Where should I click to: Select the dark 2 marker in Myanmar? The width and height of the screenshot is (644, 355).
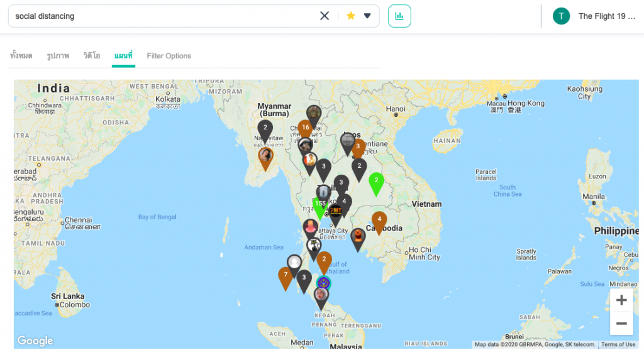click(265, 131)
